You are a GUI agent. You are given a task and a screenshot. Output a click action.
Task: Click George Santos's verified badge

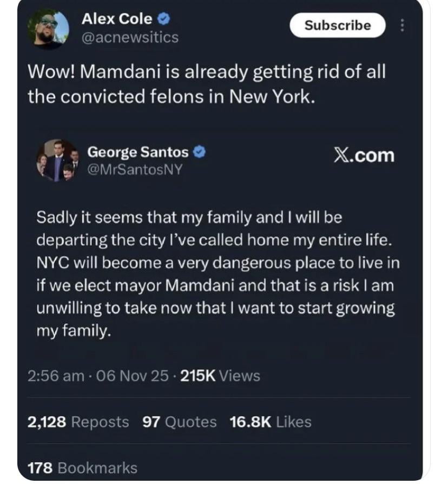pyautogui.click(x=200, y=153)
